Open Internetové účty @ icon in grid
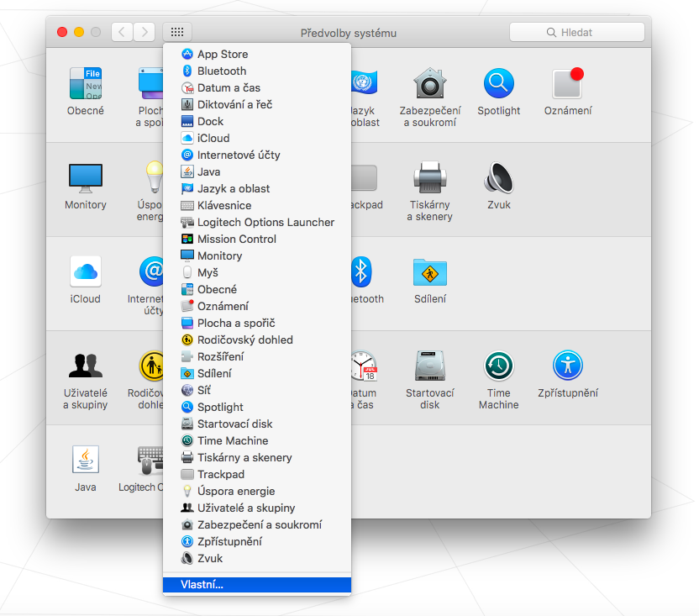699x616 pixels. [151, 271]
